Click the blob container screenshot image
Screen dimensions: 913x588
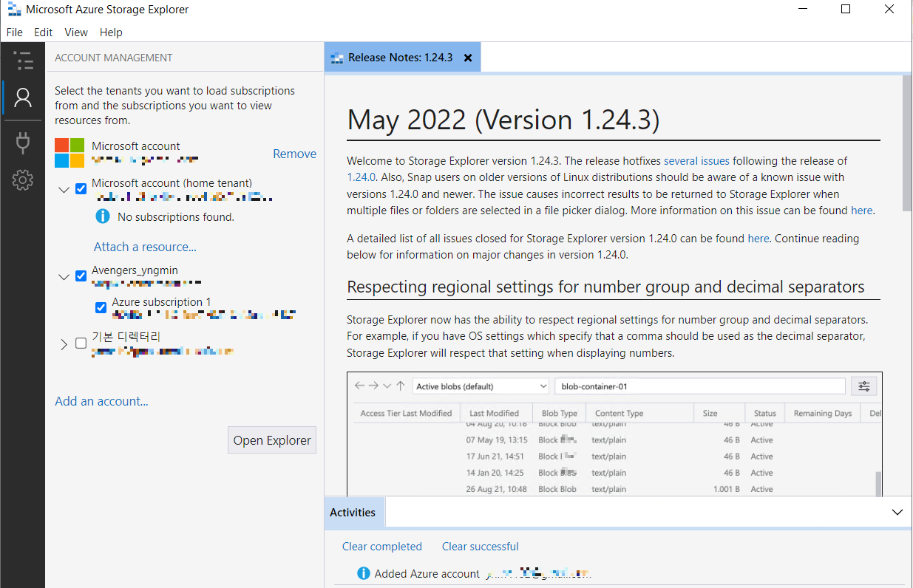click(x=614, y=434)
